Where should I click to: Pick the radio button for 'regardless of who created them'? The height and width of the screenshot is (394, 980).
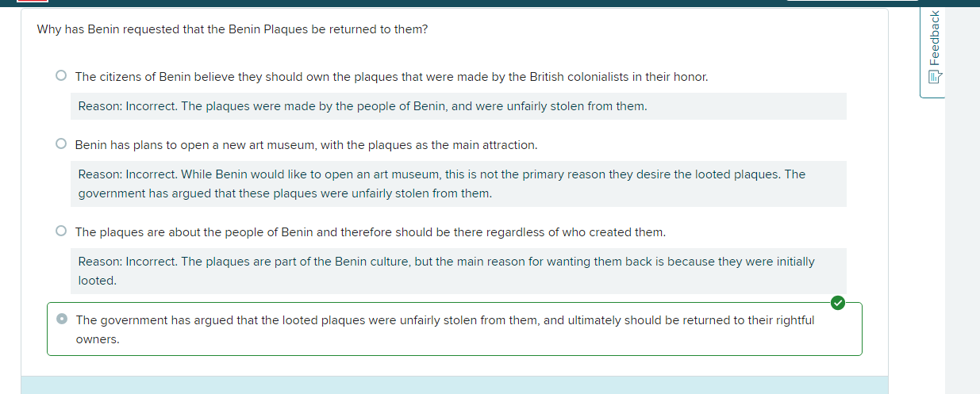(x=61, y=231)
